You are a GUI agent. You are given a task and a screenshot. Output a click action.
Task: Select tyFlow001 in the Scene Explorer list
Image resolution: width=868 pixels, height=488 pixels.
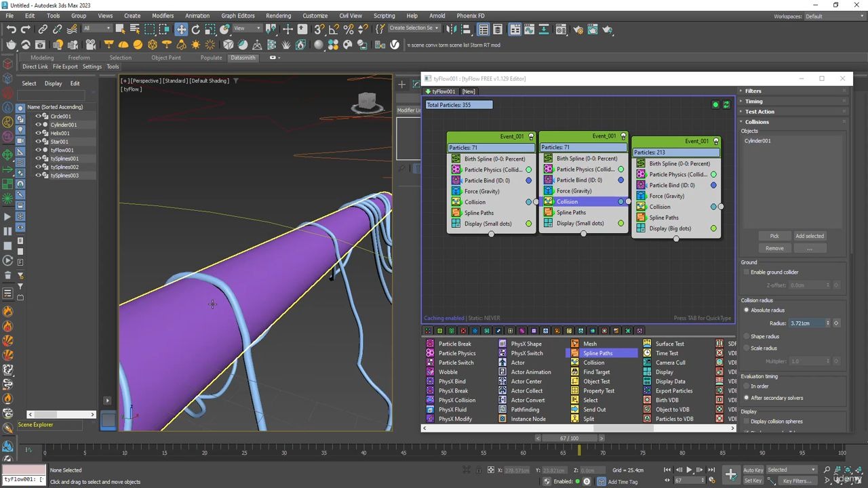62,150
